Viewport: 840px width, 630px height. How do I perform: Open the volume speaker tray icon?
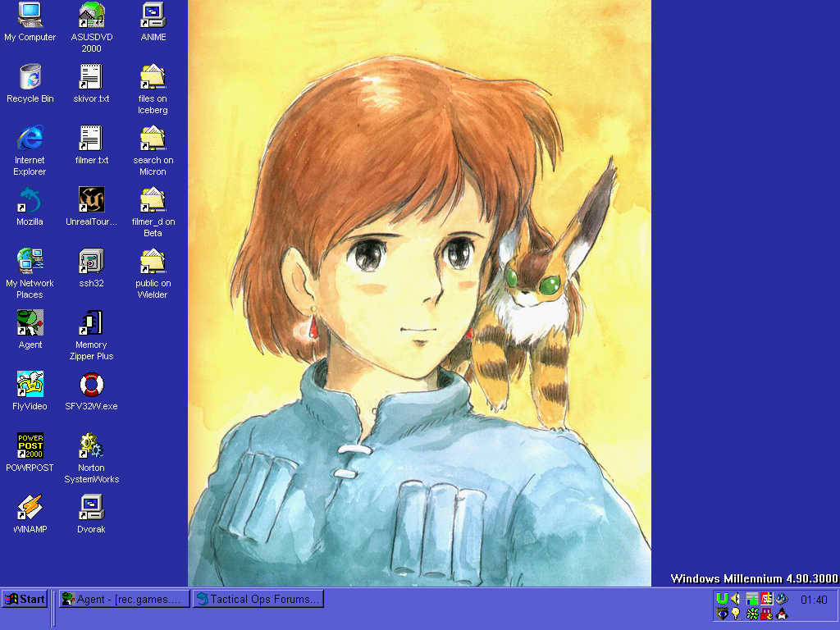[x=736, y=598]
